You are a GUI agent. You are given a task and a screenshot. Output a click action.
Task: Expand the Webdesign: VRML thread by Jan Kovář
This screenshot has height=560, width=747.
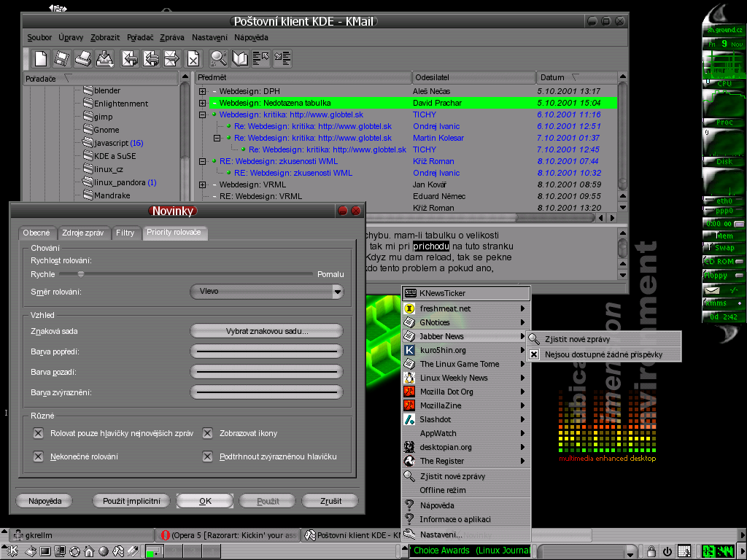click(203, 184)
